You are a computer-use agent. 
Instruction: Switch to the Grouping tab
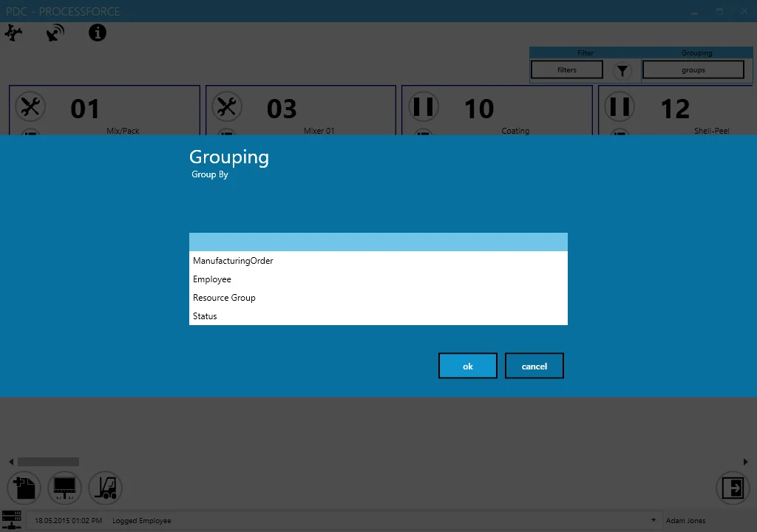(696, 52)
